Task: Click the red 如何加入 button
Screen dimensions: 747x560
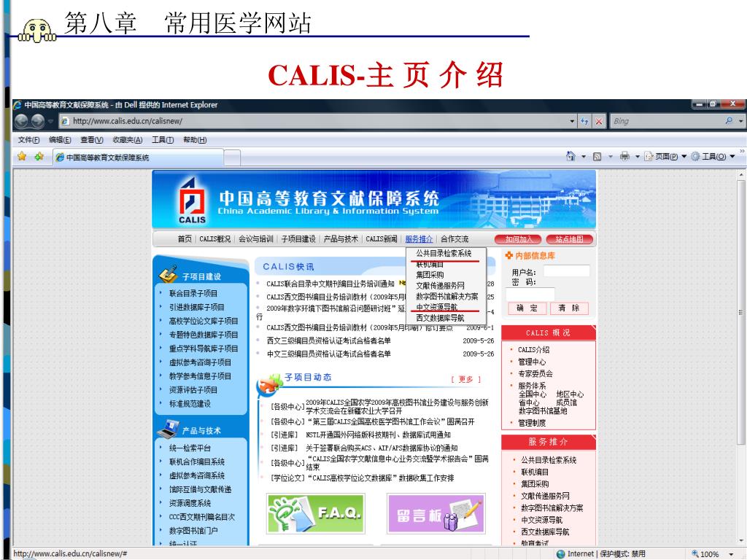Action: click(519, 239)
